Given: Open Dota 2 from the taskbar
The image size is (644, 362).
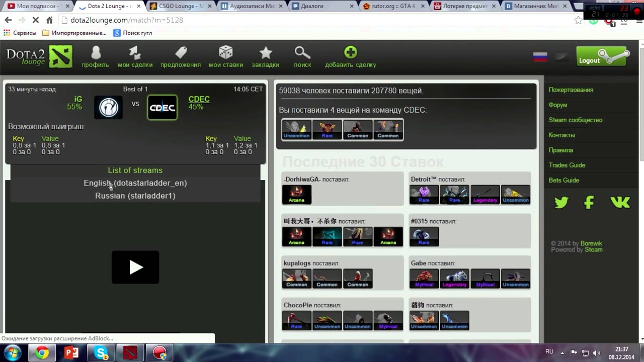Looking at the screenshot, I should [130, 353].
